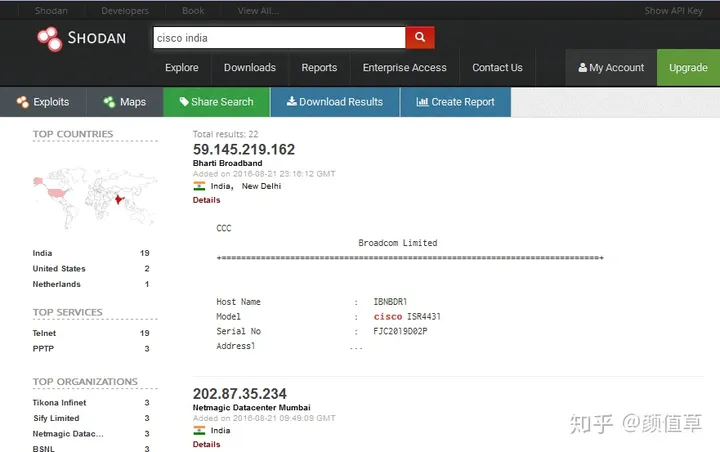Click Book link in top bar

[193, 11]
